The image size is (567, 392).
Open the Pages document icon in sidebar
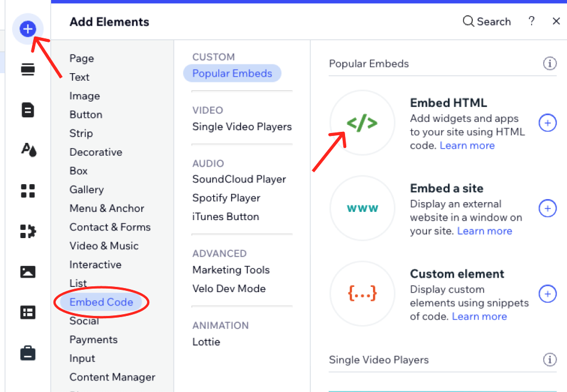pyautogui.click(x=28, y=110)
